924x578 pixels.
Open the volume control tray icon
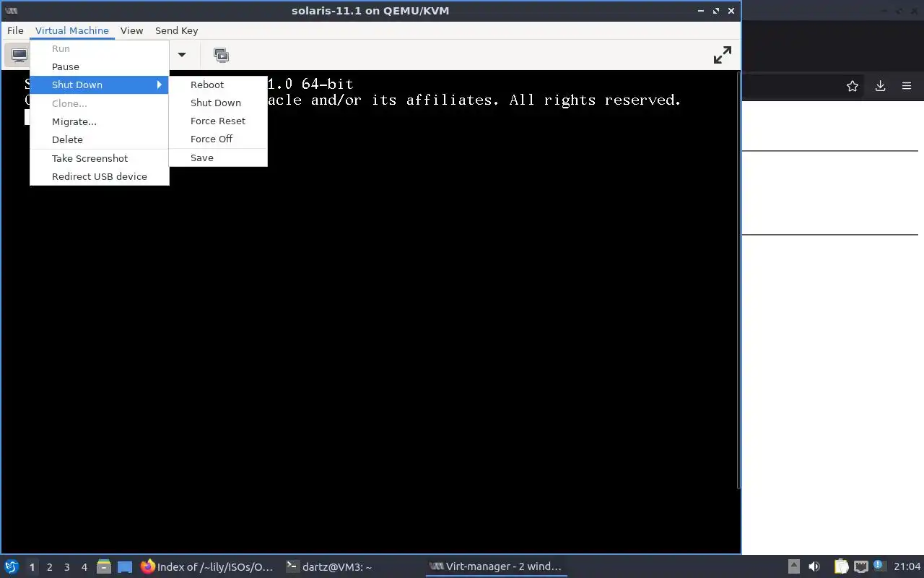coord(814,567)
